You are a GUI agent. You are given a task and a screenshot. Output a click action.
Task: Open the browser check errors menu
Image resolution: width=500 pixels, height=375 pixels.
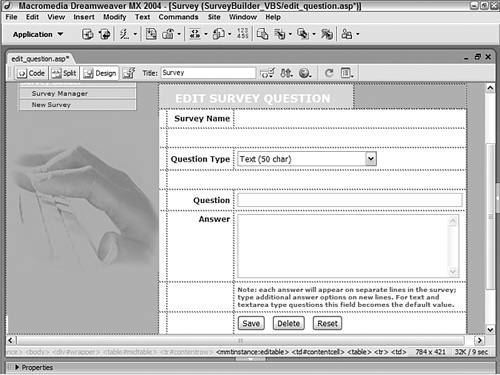(x=267, y=73)
